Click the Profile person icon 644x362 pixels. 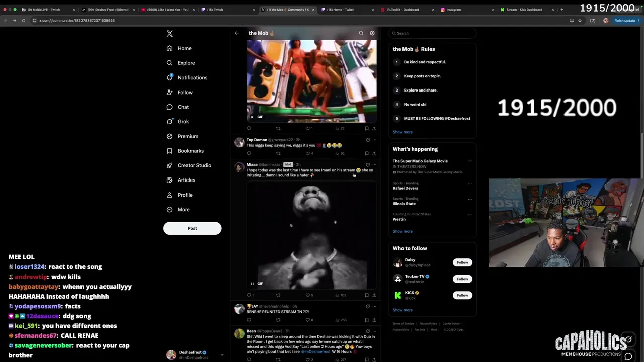(x=170, y=195)
